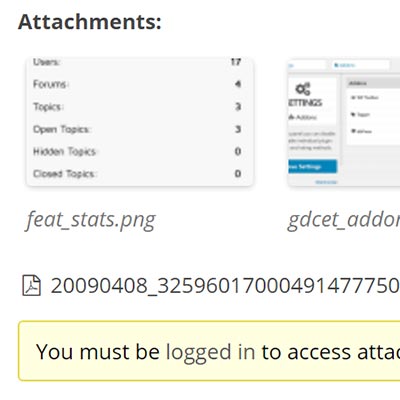The width and height of the screenshot is (400, 400).
Task: Click the Closed Topics row in thumbnail
Action: click(x=137, y=174)
